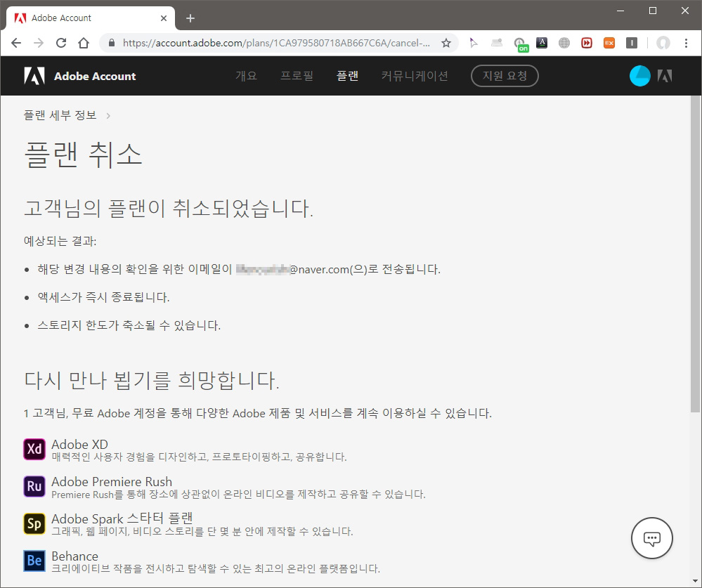Open the Adobe XD link

click(x=79, y=445)
